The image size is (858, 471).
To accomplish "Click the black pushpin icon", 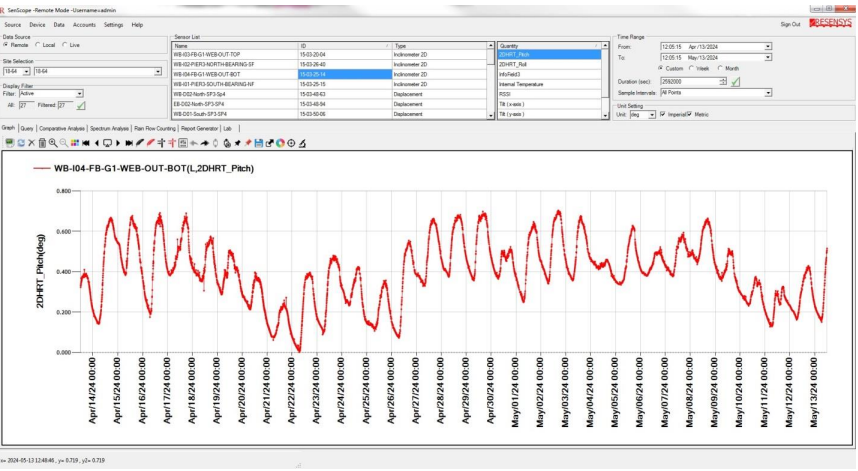I will [237, 143].
